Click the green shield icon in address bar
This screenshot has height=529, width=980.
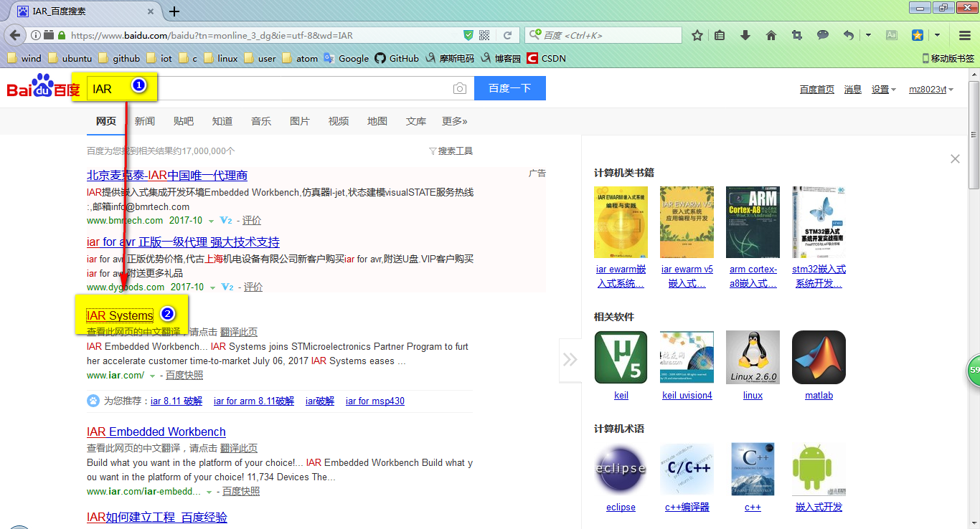click(468, 35)
